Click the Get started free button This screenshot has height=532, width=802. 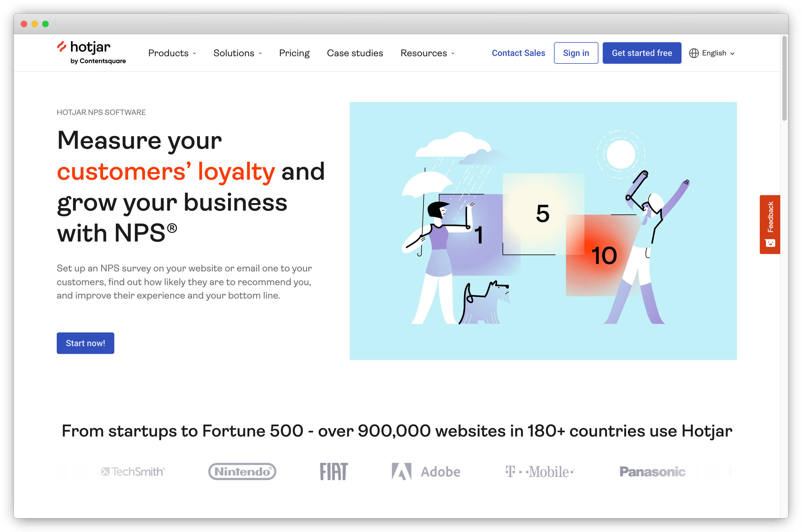[x=642, y=53]
